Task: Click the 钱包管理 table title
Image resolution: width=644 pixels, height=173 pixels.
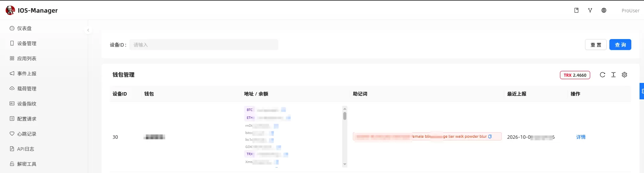Action: coord(123,75)
